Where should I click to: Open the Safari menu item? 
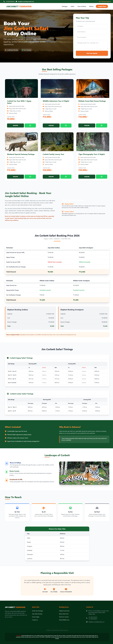(x=73, y=7)
